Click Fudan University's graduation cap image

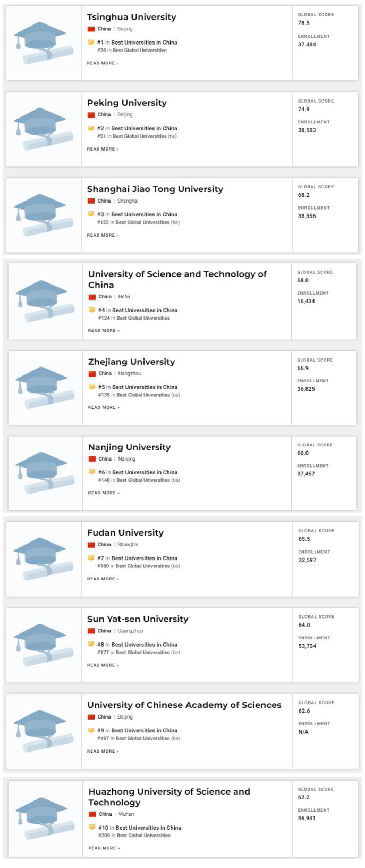coord(44,559)
